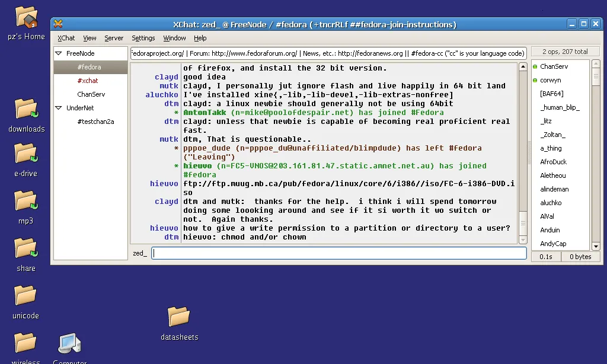
Task: Open the ChanServ query tab in tree
Action: coord(91,94)
